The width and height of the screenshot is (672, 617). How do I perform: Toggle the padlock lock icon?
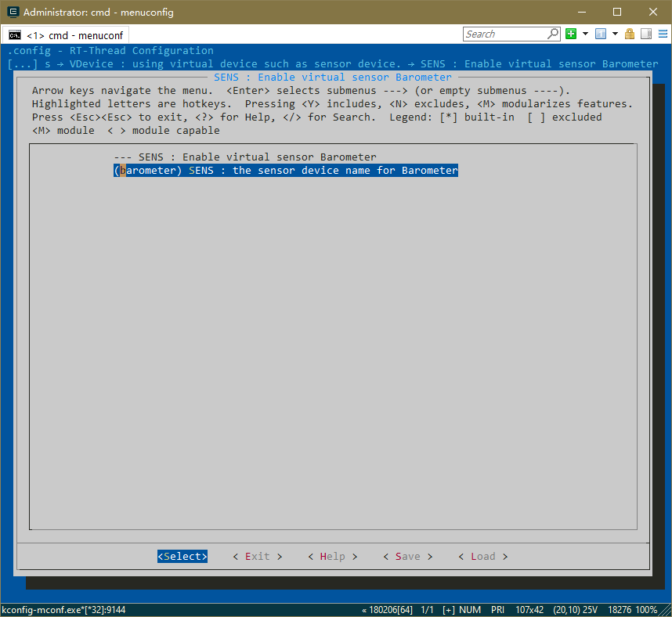pyautogui.click(x=630, y=34)
